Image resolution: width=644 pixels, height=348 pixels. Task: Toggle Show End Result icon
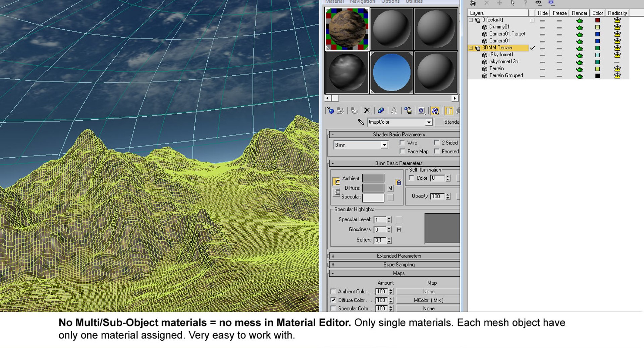(x=449, y=111)
